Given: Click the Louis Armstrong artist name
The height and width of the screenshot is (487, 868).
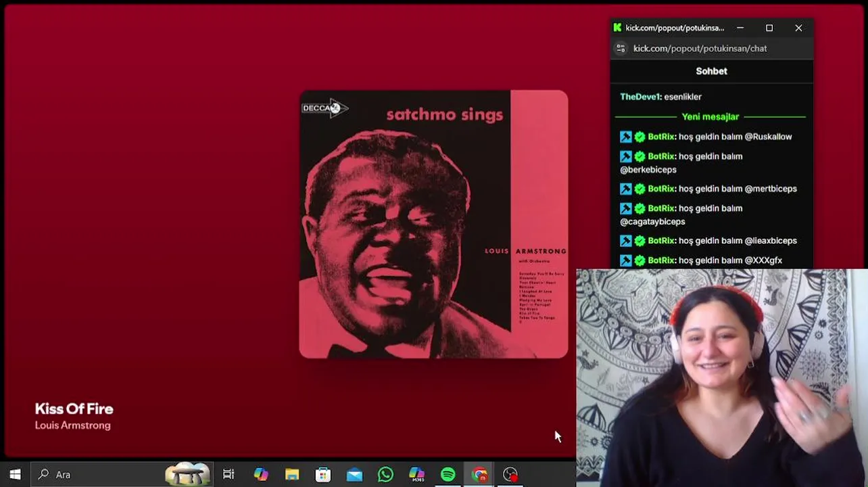Looking at the screenshot, I should 72,425.
